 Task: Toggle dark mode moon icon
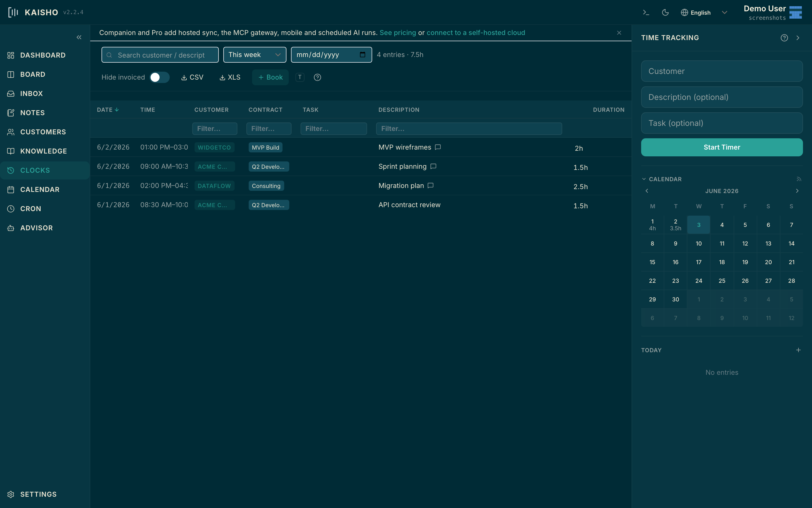point(665,12)
